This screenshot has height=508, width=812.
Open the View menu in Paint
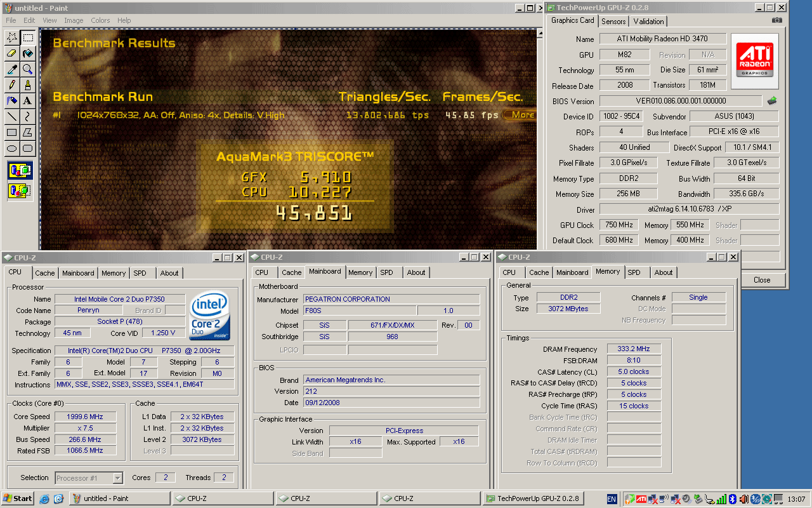(x=49, y=20)
